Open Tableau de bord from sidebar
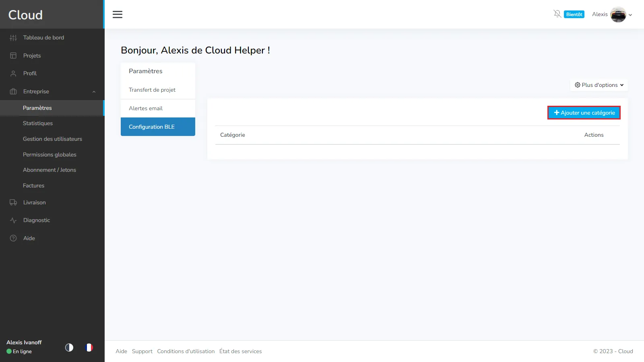Image resolution: width=644 pixels, height=362 pixels. click(x=43, y=37)
